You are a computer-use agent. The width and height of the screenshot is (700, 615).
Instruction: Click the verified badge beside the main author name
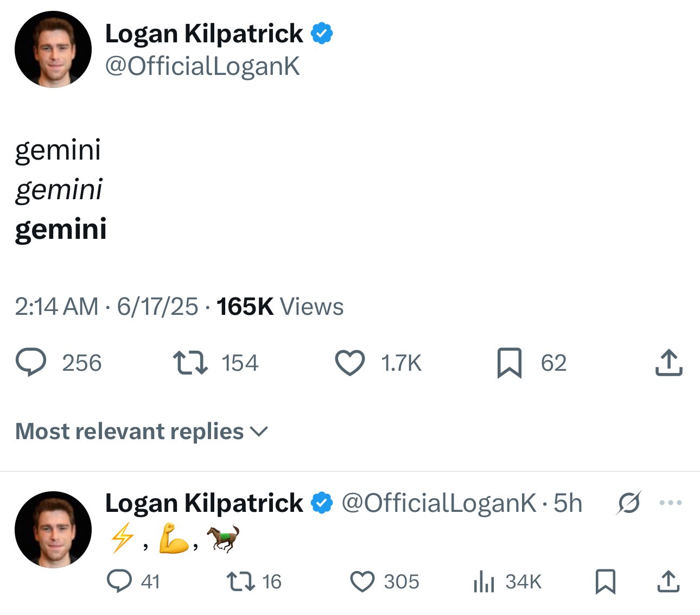pyautogui.click(x=322, y=34)
